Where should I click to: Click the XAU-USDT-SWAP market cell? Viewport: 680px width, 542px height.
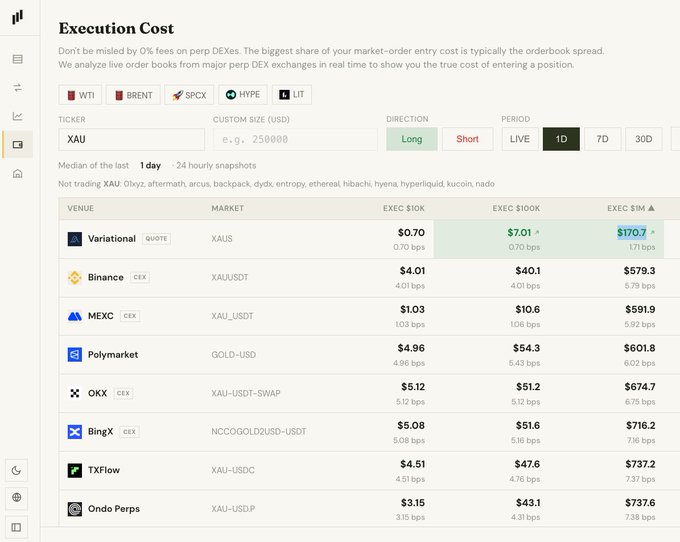[246, 393]
